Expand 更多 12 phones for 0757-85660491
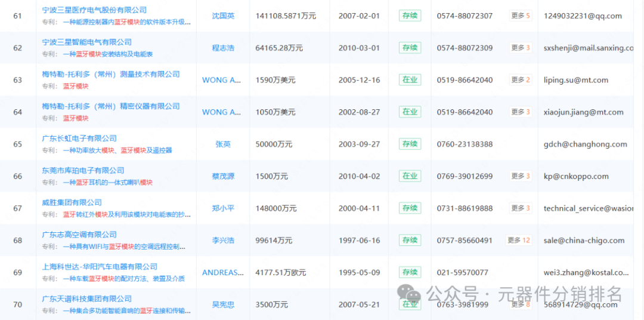The height and width of the screenshot is (320, 644). click(x=519, y=240)
